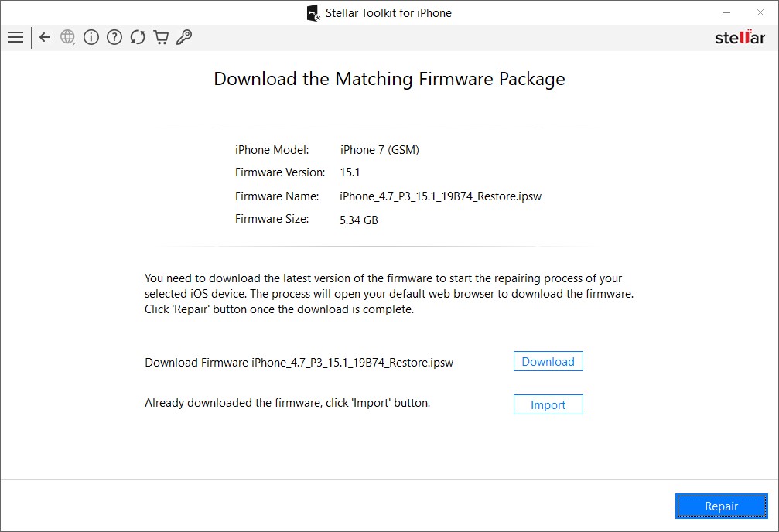779x532 pixels.
Task: Open the Help question mark icon
Action: (114, 37)
